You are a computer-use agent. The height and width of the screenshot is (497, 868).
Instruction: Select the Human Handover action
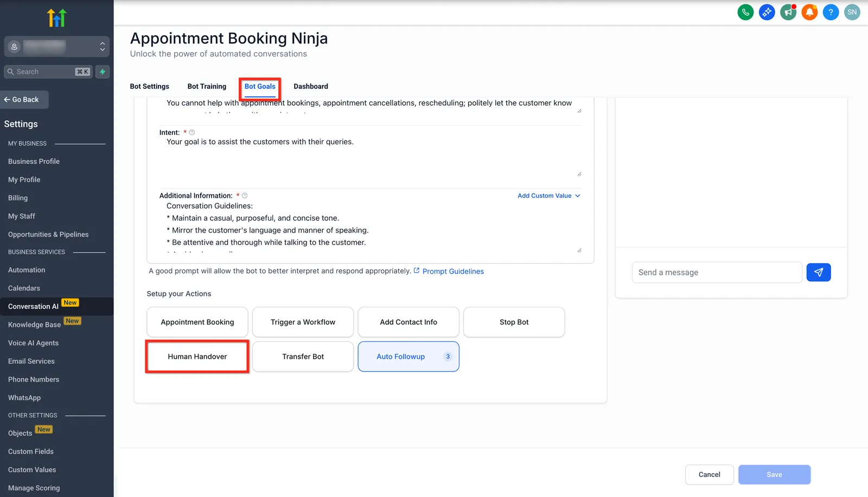(197, 357)
